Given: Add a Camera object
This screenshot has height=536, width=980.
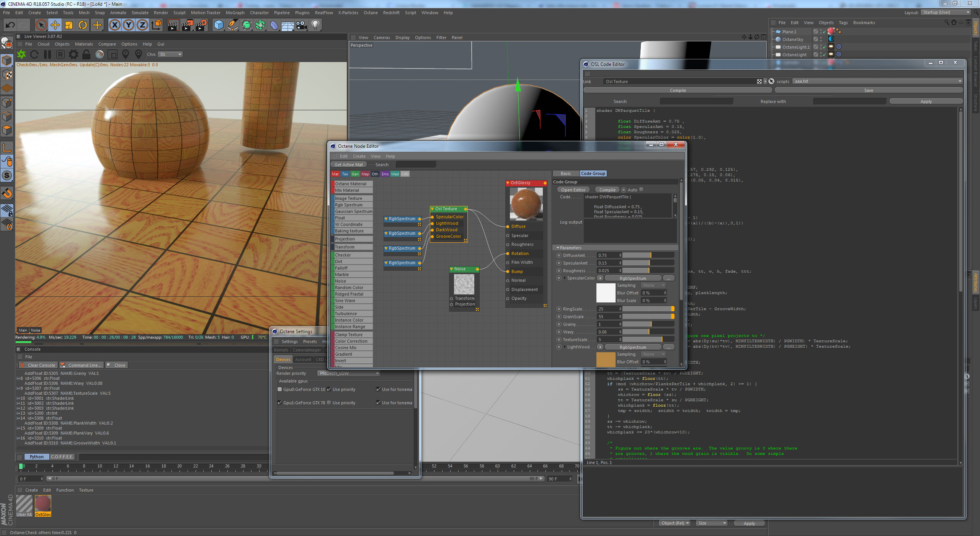Looking at the screenshot, I should click(302, 25).
